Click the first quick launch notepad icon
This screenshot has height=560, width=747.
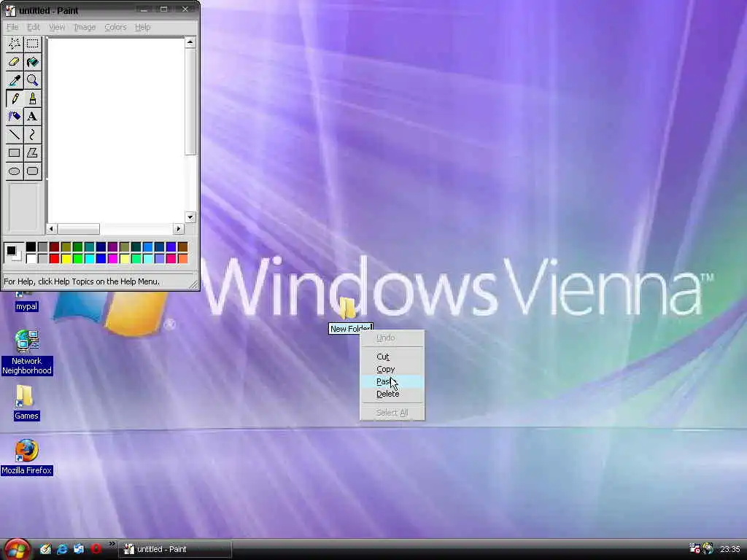[x=45, y=549]
